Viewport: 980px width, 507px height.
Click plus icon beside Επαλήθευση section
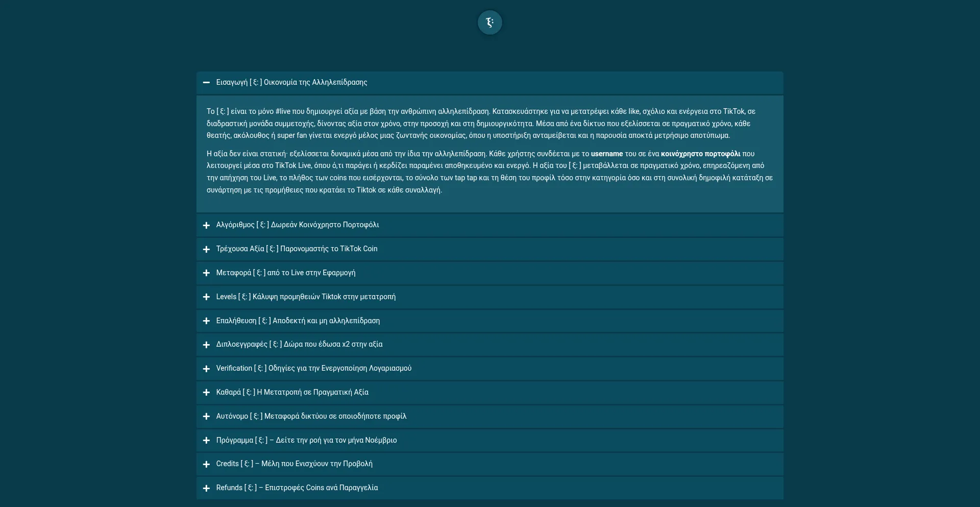click(206, 321)
